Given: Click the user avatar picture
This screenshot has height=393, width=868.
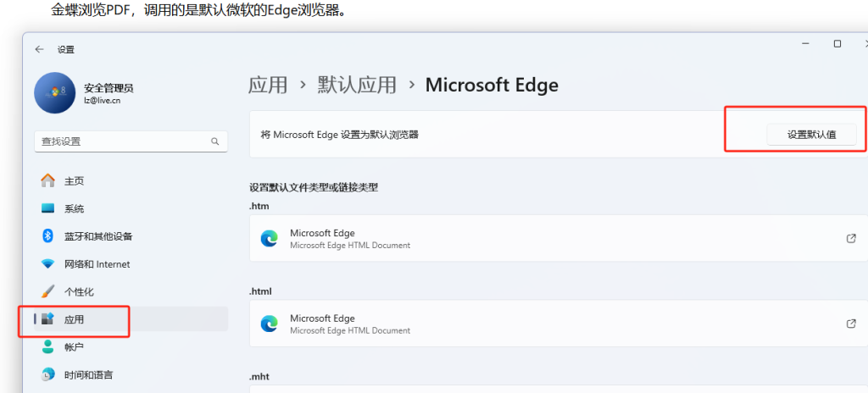Looking at the screenshot, I should pyautogui.click(x=55, y=93).
